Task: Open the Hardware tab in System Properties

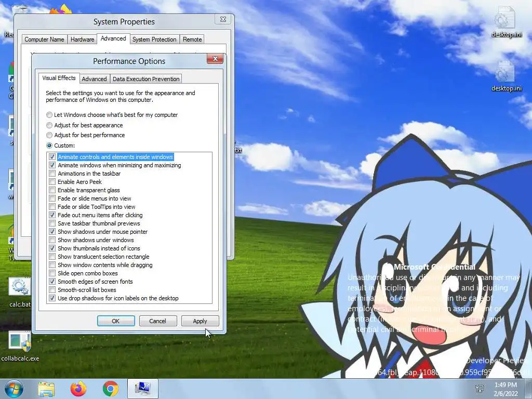Action: (82, 39)
